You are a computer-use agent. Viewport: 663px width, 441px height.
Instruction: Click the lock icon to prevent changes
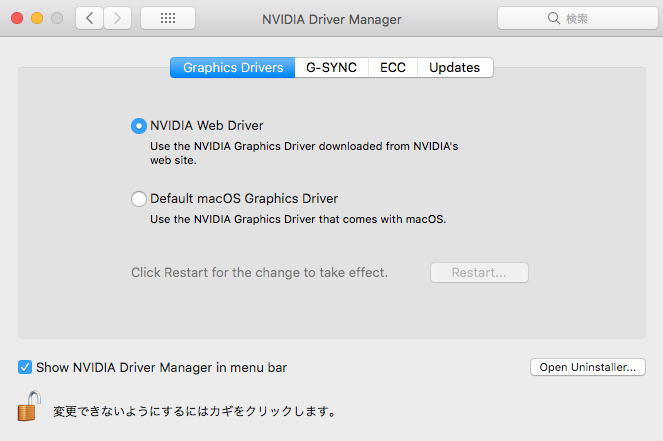29,406
